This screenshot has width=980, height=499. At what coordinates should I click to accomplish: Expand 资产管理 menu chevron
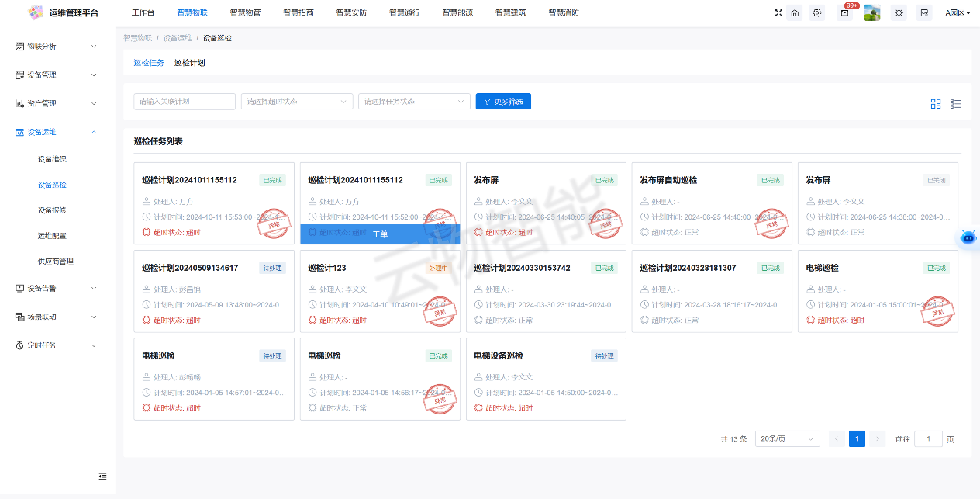[x=94, y=103]
